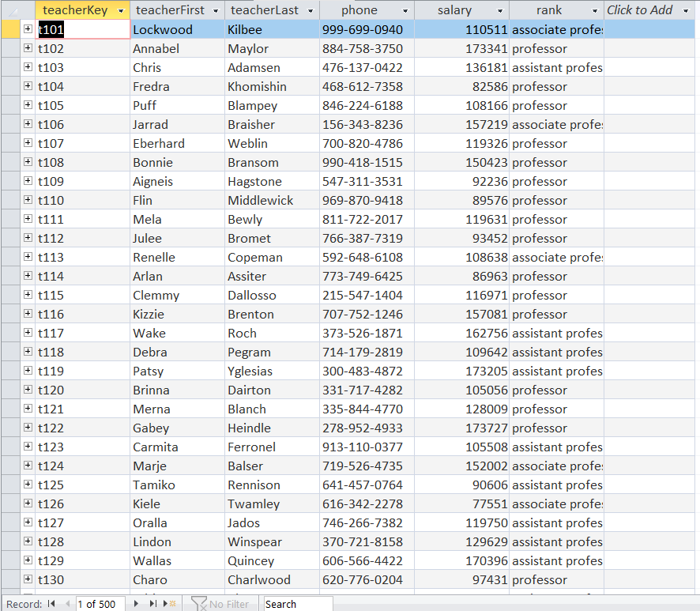This screenshot has width=700, height=611.
Task: Click last name cell Yglesias
Action: click(273, 372)
